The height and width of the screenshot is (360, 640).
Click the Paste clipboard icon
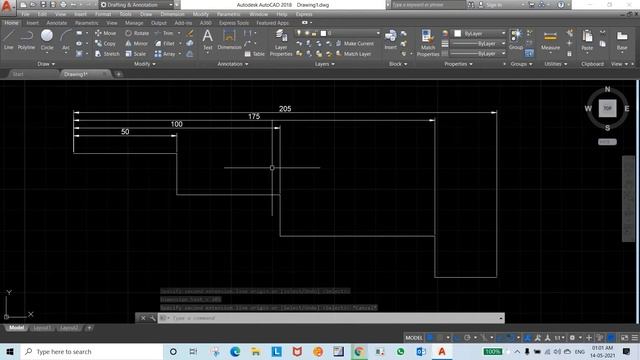tap(587, 40)
